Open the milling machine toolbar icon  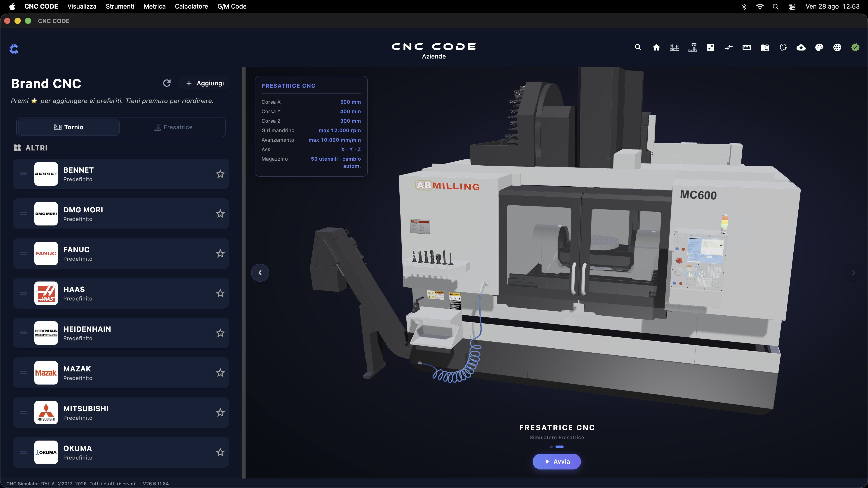692,47
